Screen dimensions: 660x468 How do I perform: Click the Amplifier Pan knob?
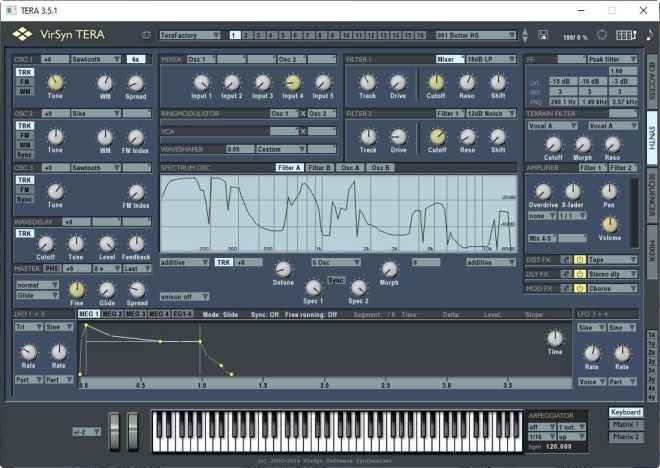point(609,191)
